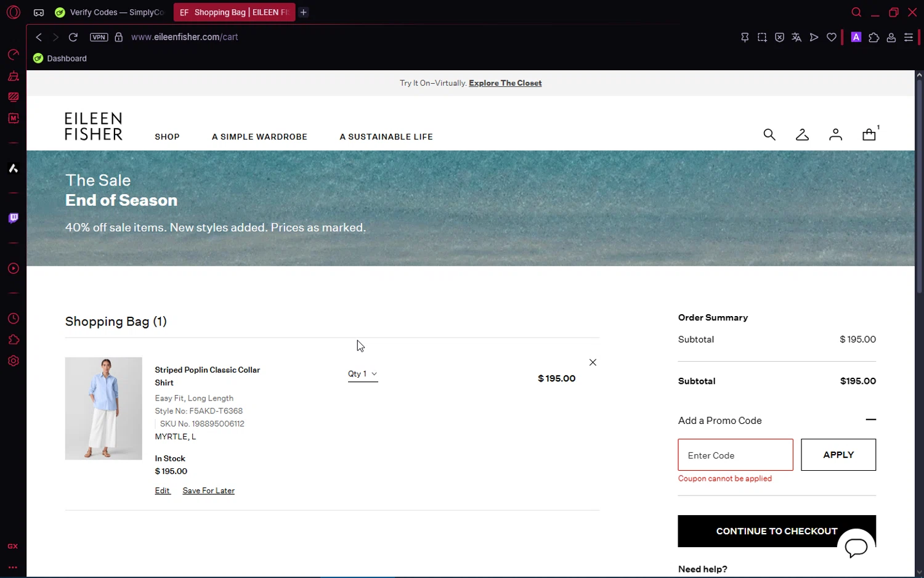The width and height of the screenshot is (924, 578).
Task: Open the purple A extension icon
Action: pos(856,37)
